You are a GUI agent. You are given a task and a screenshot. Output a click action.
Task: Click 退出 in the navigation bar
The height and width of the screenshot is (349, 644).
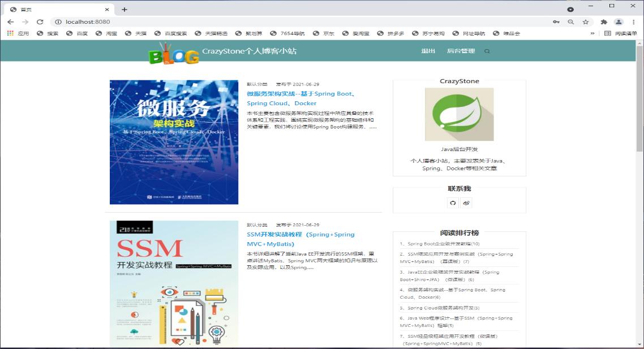(428, 51)
